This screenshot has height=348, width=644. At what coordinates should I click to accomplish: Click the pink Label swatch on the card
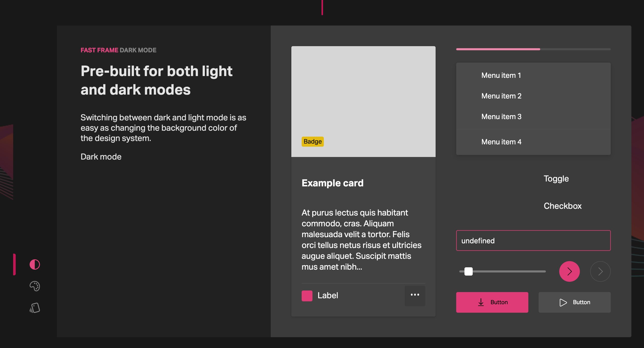(x=307, y=296)
